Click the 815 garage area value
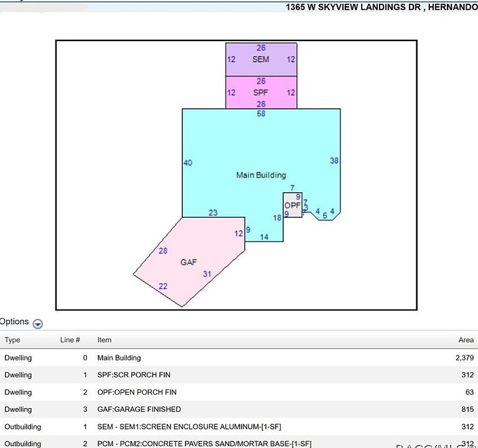478x448 pixels. [x=467, y=409]
